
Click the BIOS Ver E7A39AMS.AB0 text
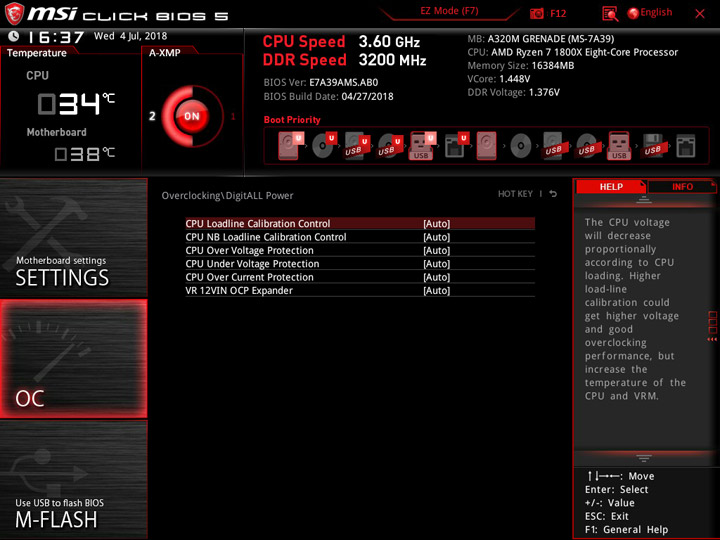point(321,83)
